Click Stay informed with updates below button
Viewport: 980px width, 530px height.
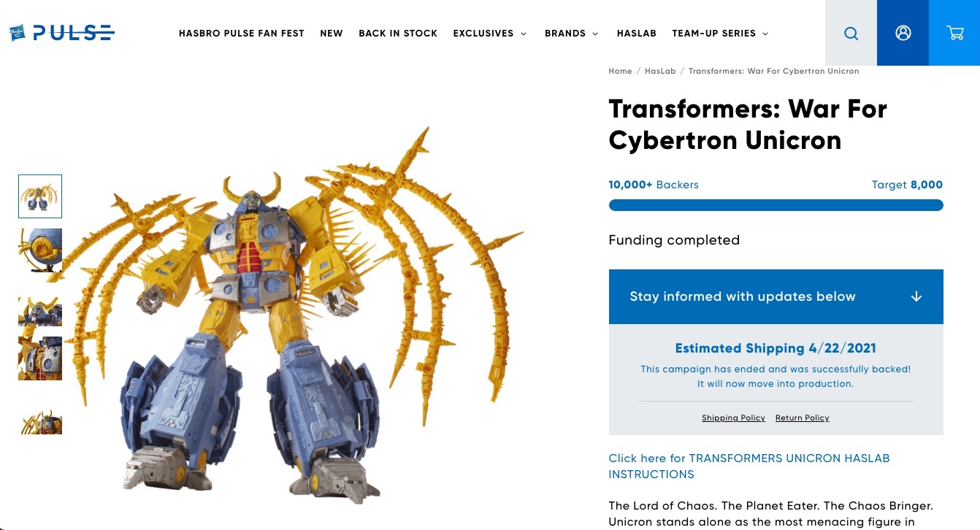[x=776, y=296]
